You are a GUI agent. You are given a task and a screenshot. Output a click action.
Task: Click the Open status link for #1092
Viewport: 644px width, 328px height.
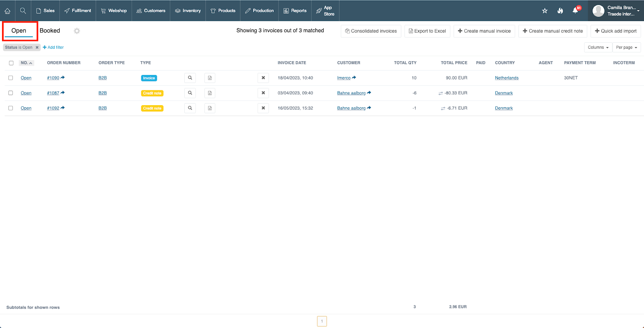[x=26, y=108]
